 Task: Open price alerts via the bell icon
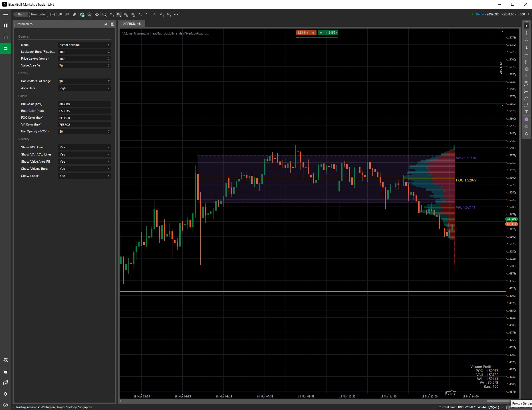click(527, 134)
